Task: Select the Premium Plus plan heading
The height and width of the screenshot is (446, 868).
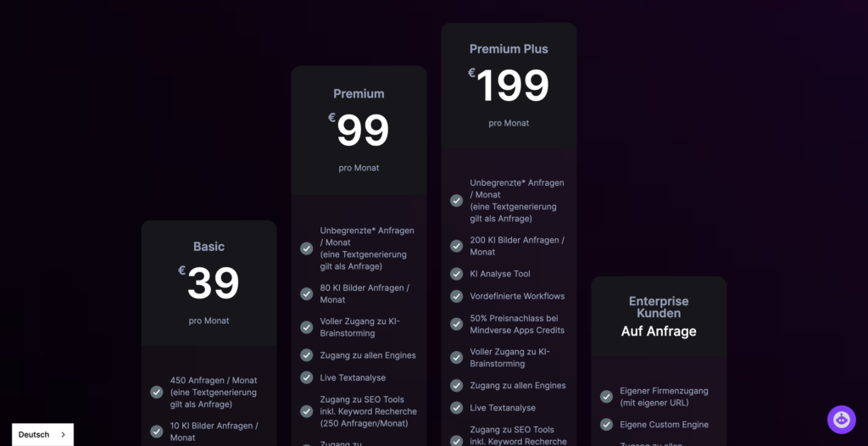Action: [x=509, y=49]
